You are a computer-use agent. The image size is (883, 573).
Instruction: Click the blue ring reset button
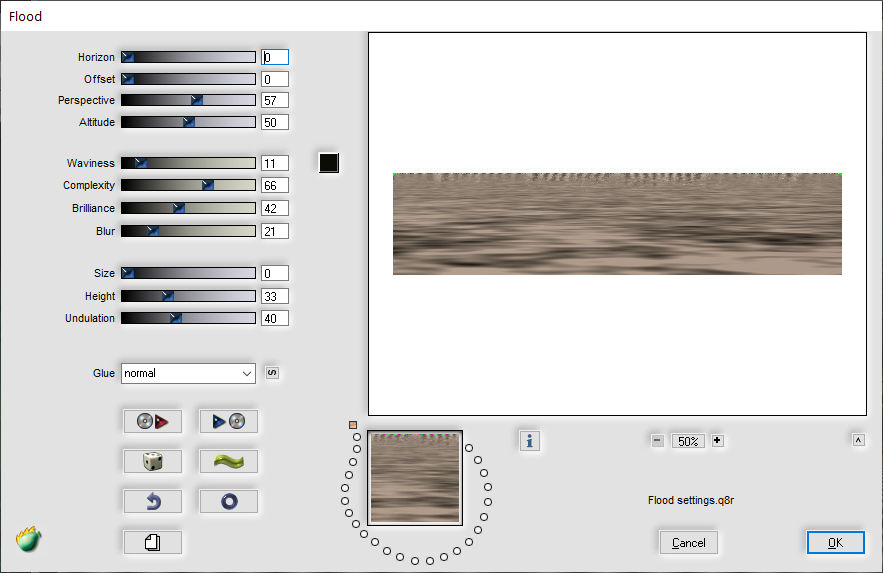click(x=229, y=502)
